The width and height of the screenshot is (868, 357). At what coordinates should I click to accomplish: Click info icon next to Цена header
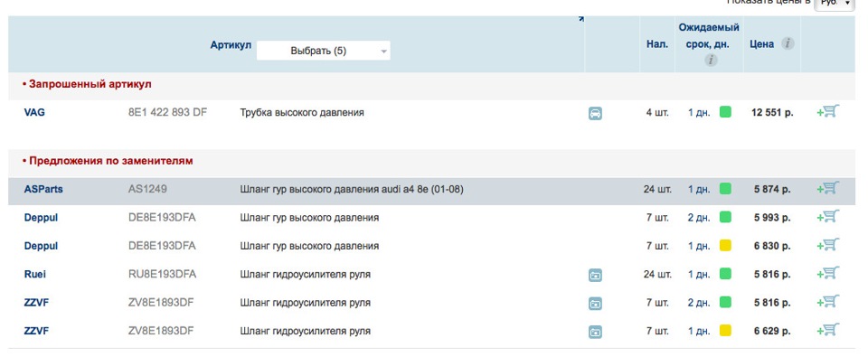tap(788, 43)
